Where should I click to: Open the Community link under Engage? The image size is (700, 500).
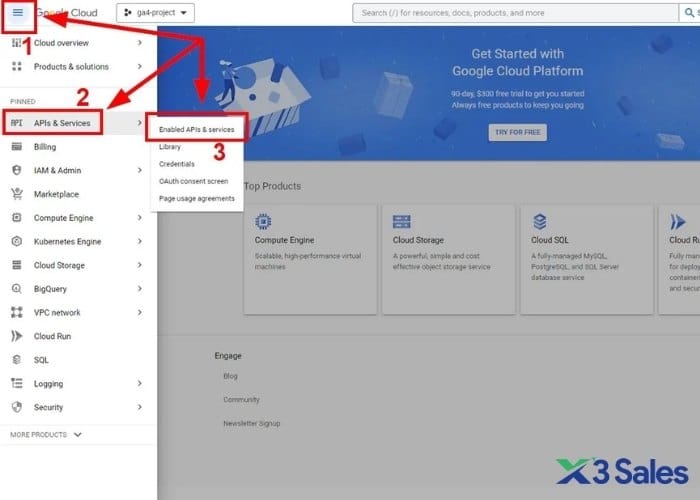click(x=241, y=400)
